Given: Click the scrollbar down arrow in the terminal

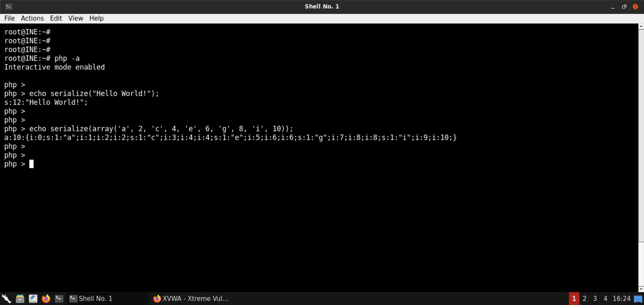Looking at the screenshot, I should [x=641, y=289].
